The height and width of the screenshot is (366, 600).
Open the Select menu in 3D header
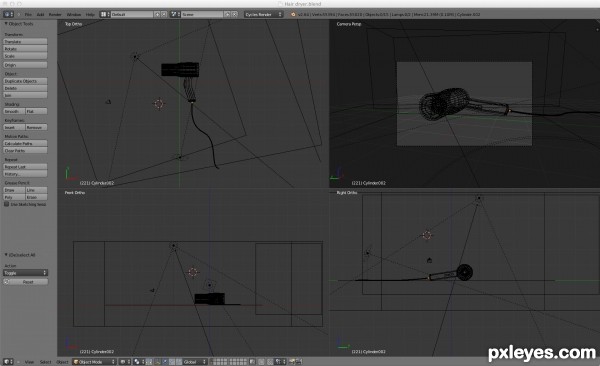coord(45,362)
